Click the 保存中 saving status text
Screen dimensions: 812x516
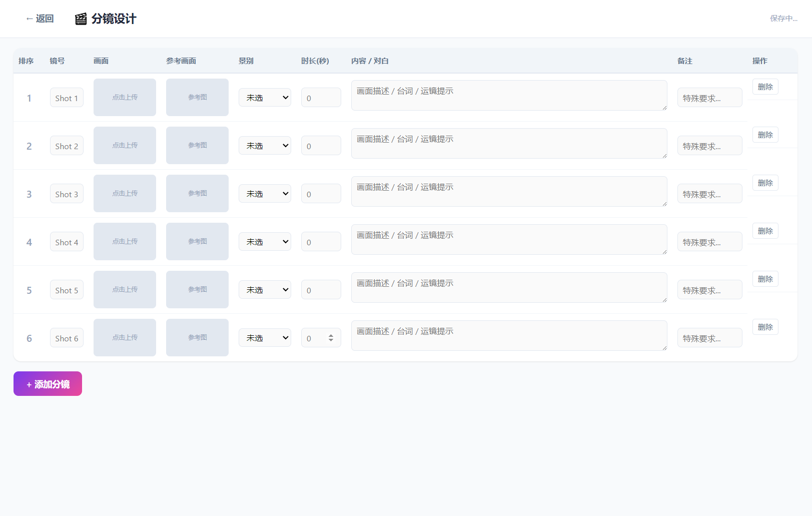[x=783, y=19]
